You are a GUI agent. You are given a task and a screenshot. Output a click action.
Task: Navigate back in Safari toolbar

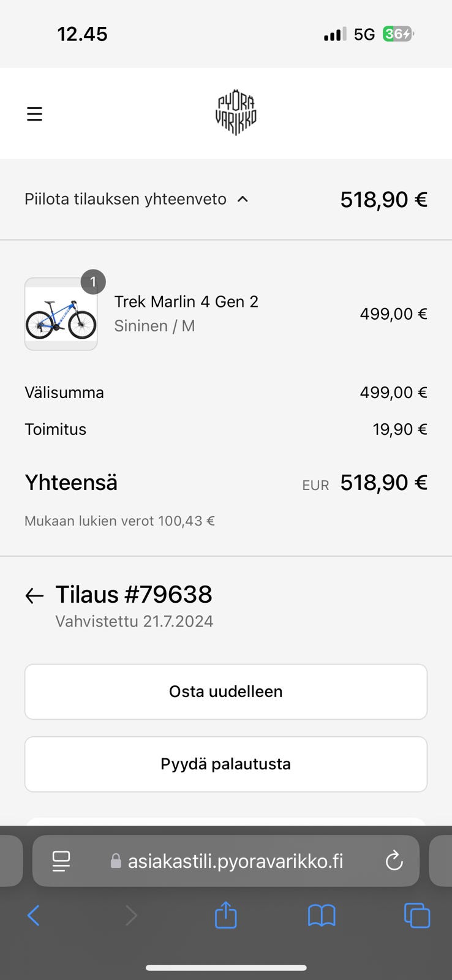34,916
